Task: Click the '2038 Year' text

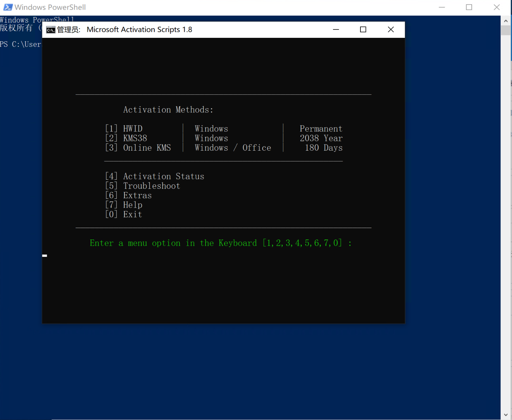Action: 321,138
